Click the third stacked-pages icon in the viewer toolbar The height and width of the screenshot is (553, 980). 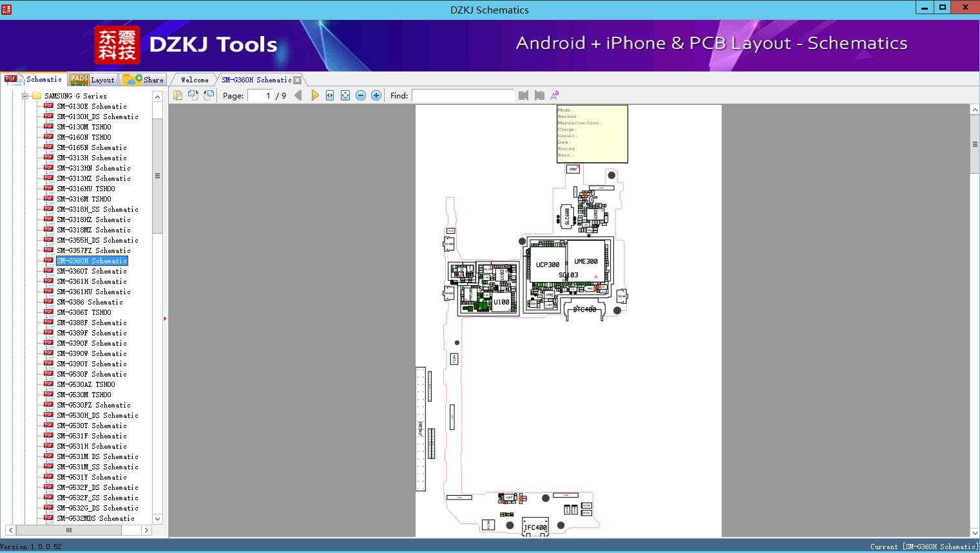tap(208, 95)
